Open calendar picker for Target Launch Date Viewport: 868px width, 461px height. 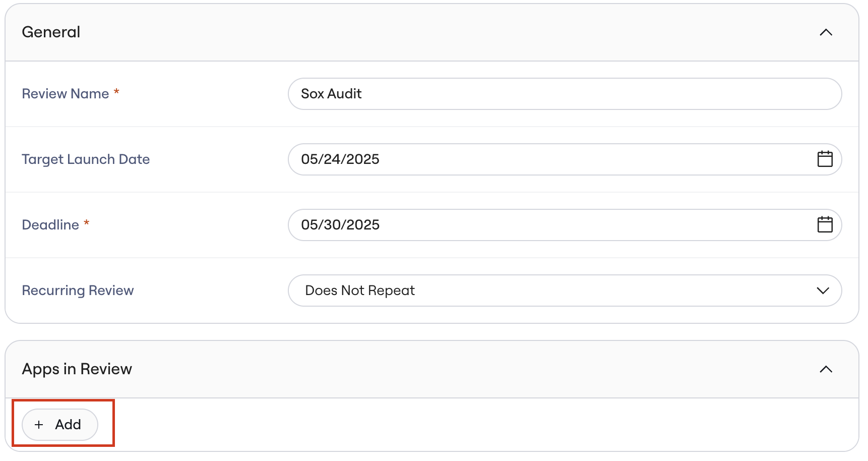(x=825, y=159)
